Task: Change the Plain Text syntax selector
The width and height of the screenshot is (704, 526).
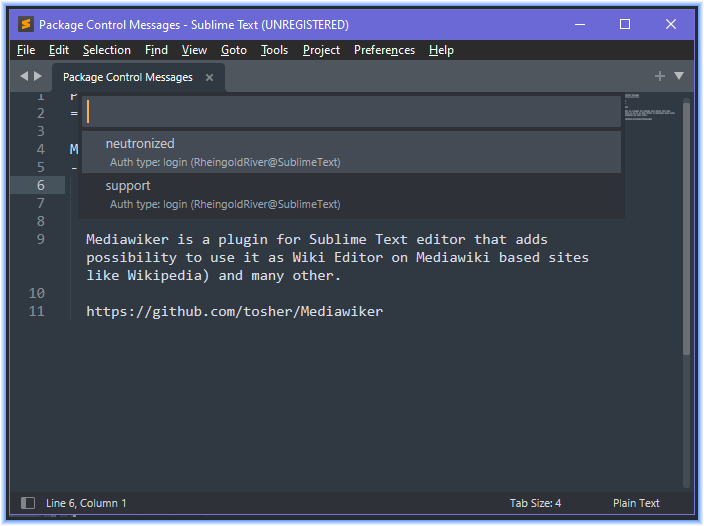Action: pos(636,503)
